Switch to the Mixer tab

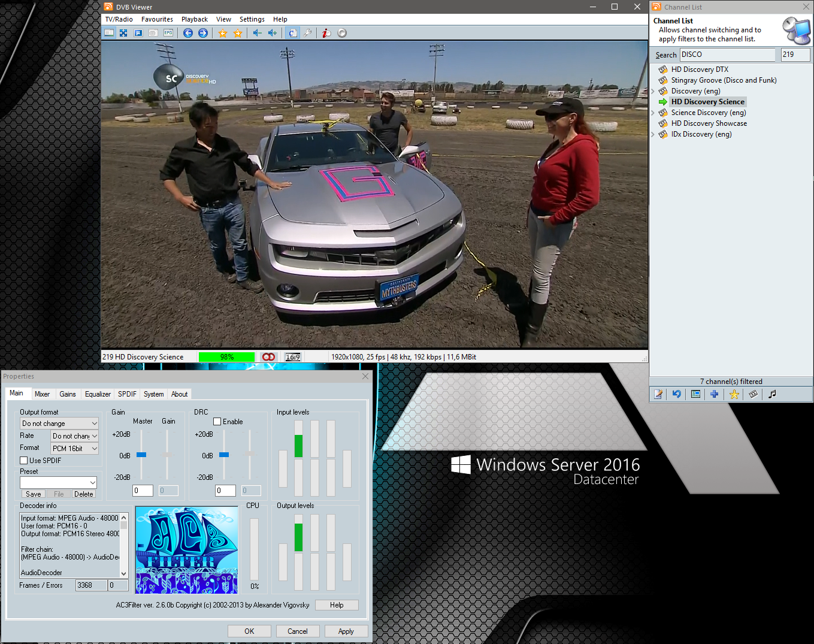coord(42,394)
